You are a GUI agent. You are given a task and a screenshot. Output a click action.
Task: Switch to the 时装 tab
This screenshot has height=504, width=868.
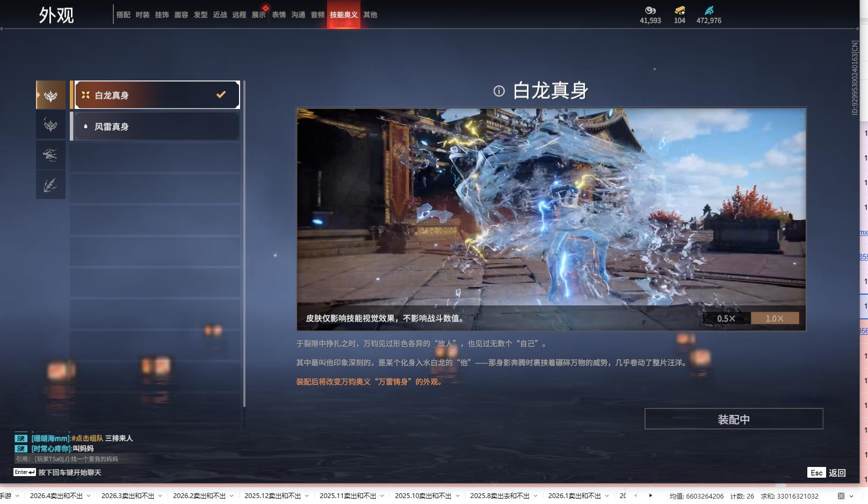pyautogui.click(x=142, y=15)
